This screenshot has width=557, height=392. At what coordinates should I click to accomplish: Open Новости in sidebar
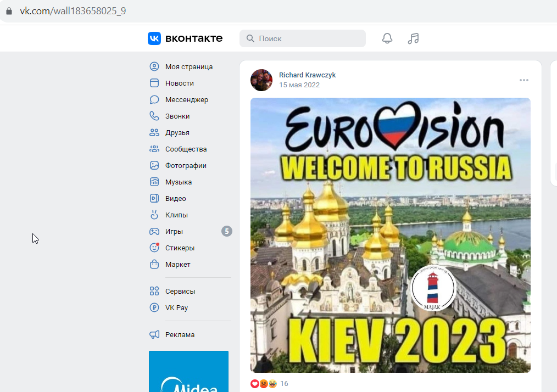[180, 83]
